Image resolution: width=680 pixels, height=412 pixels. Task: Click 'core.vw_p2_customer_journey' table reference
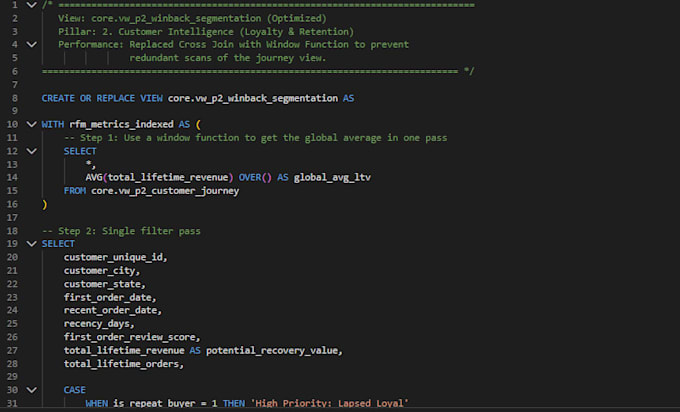tap(165, 191)
